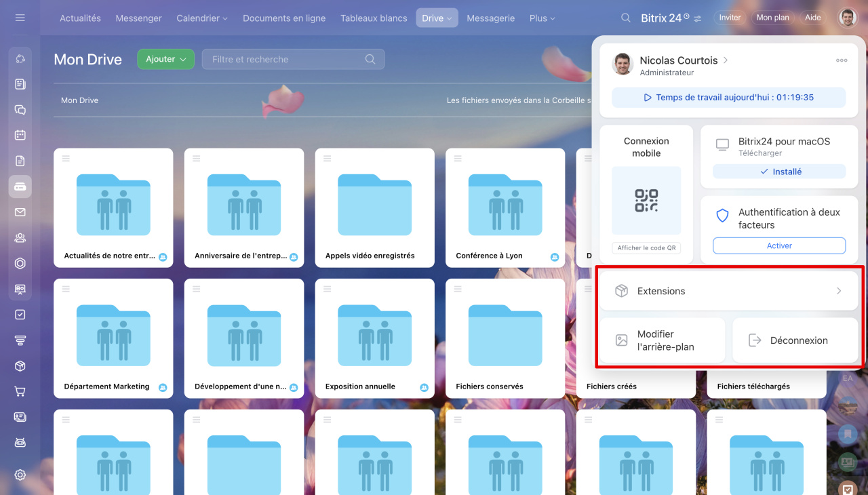Click Afficher le code QR button
Viewport: 868px width, 495px height.
click(x=646, y=248)
